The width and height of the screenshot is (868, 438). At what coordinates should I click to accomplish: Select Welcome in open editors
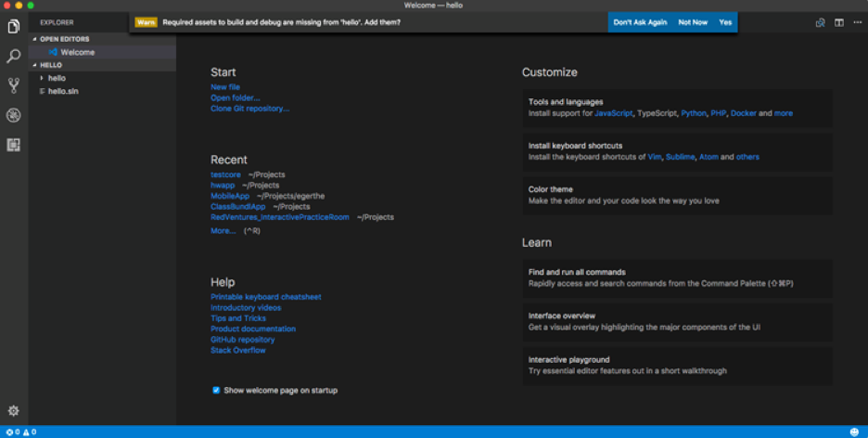click(x=102, y=52)
